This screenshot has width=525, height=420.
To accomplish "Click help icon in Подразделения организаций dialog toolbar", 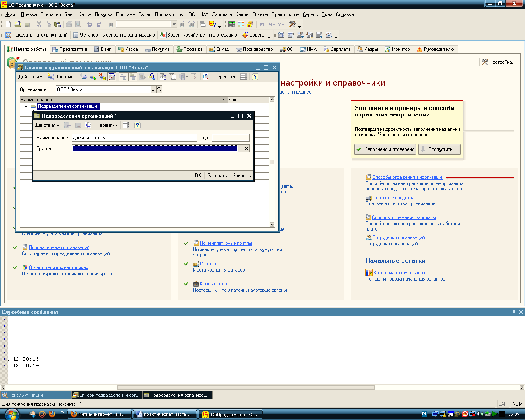I will pos(137,125).
